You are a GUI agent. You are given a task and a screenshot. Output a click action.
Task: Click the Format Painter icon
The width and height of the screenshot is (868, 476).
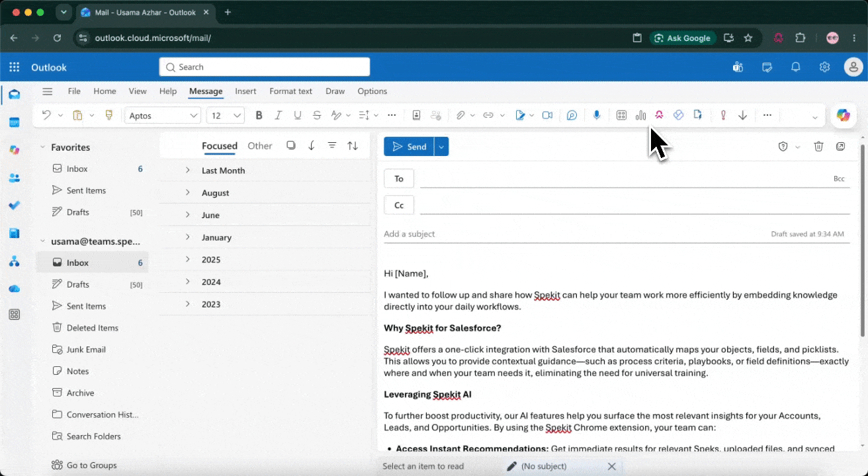pos(109,115)
